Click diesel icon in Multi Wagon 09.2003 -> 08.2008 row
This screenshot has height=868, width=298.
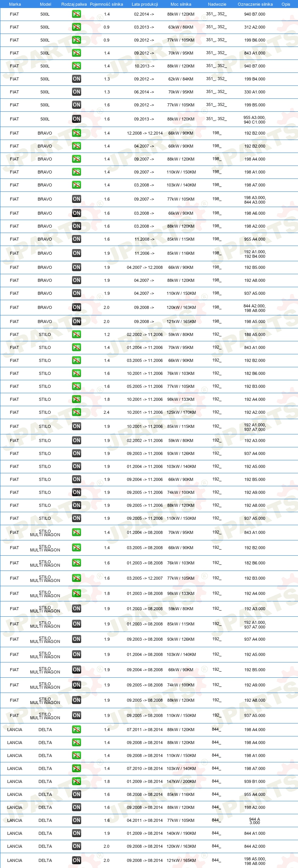point(77,639)
